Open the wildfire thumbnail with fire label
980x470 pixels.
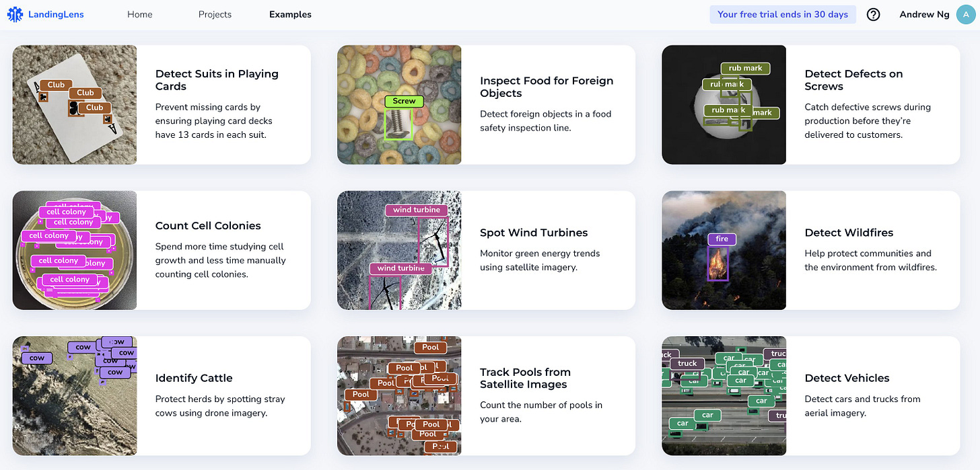pyautogui.click(x=724, y=250)
